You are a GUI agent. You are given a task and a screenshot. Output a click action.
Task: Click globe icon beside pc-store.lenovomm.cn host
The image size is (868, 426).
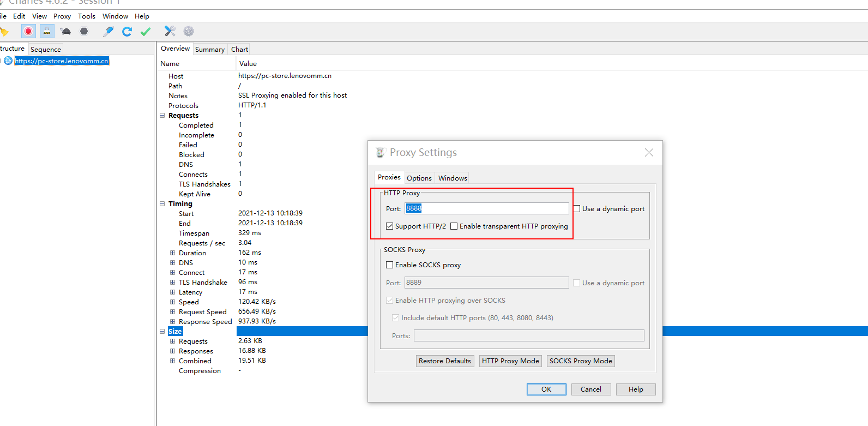[x=8, y=61]
